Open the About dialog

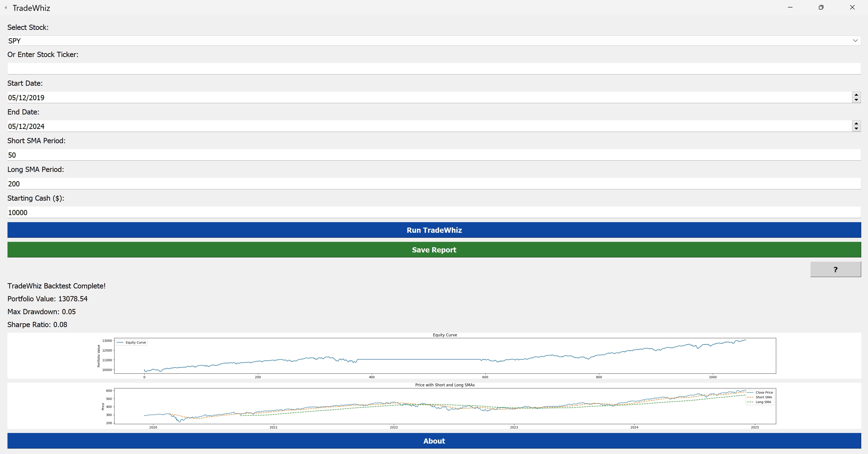click(434, 441)
